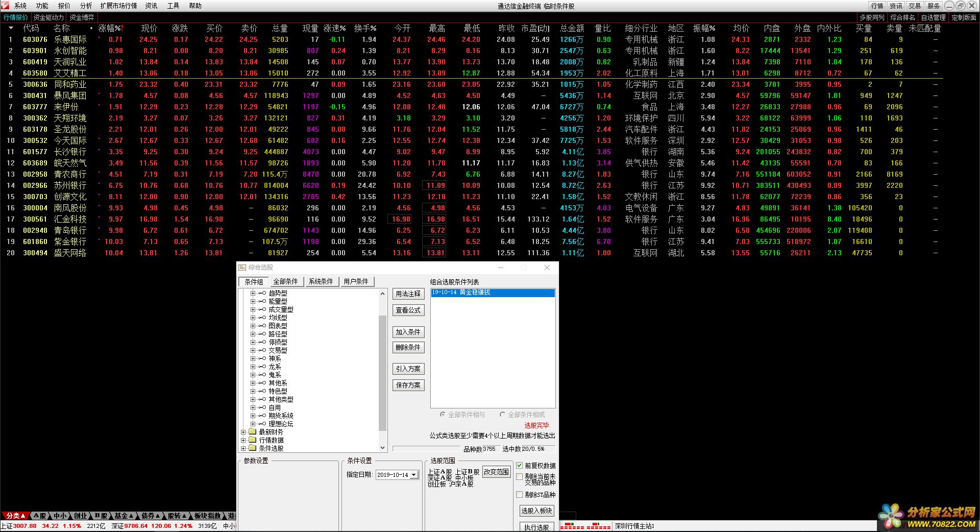This screenshot has width=980, height=532.
Task: Select the 19-10-14 黄金稳赚钱 list entry
Action: [493, 293]
